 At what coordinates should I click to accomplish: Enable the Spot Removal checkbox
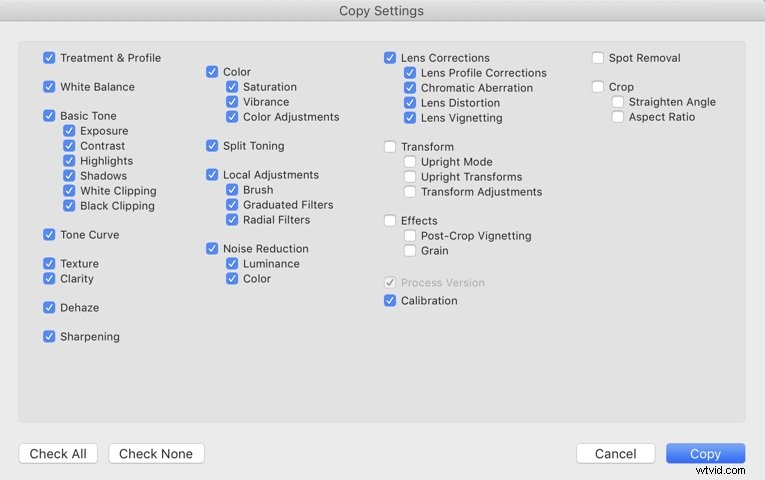point(598,58)
